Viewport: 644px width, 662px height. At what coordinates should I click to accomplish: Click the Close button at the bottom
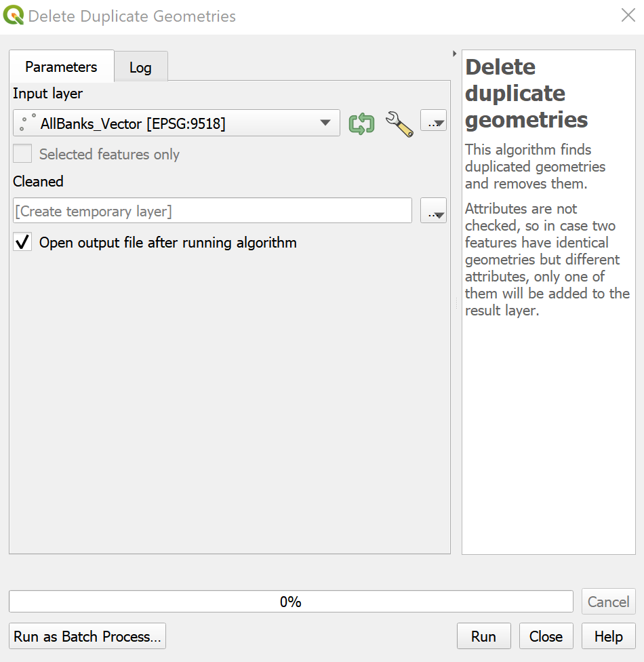pos(546,636)
